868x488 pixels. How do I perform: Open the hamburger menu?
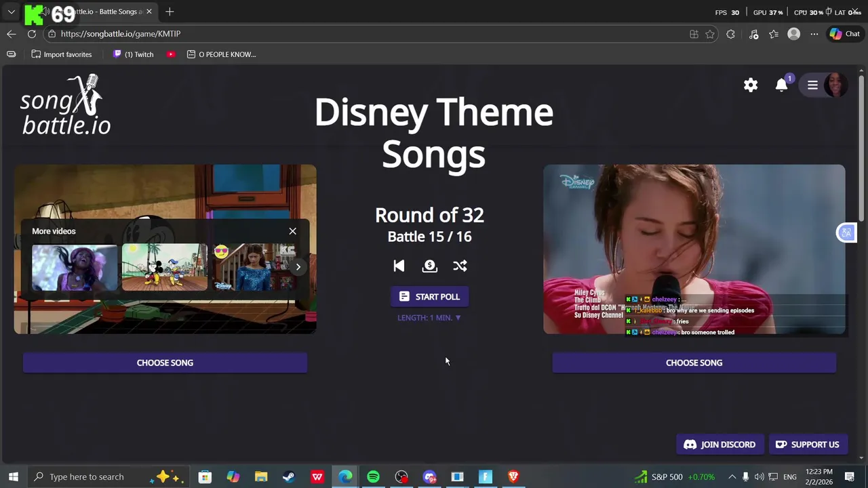tap(812, 85)
